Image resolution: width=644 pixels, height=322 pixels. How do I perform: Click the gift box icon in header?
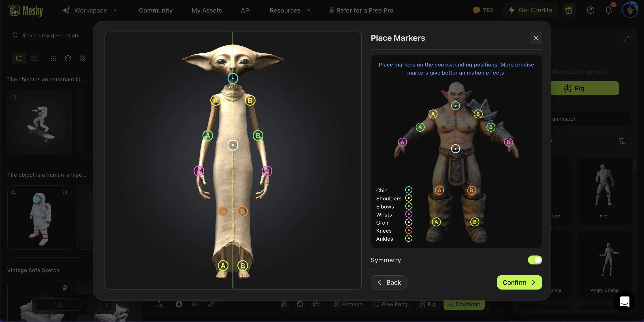[x=569, y=10]
